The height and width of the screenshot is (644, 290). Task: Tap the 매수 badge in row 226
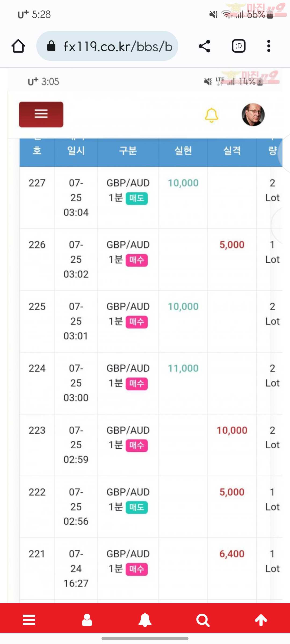pos(137,260)
